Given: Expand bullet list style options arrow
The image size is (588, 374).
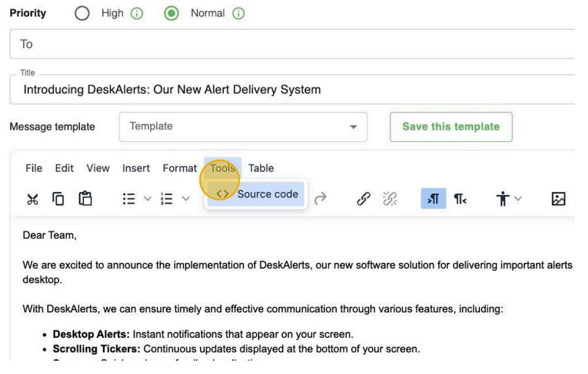Looking at the screenshot, I should click(147, 198).
